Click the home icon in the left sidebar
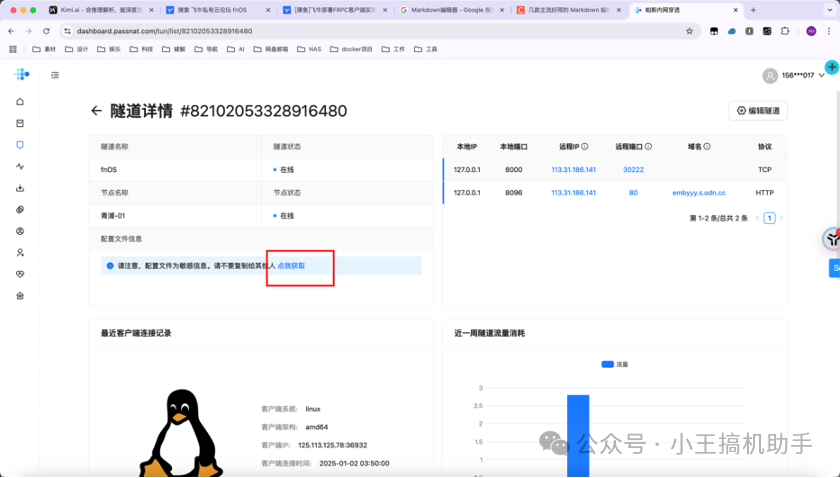The height and width of the screenshot is (478, 840). (20, 102)
